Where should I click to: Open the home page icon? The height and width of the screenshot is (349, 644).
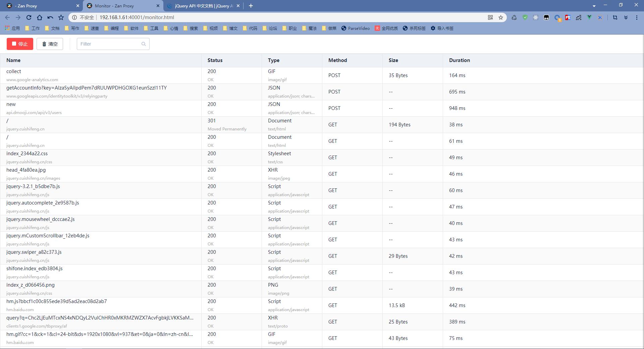(40, 17)
